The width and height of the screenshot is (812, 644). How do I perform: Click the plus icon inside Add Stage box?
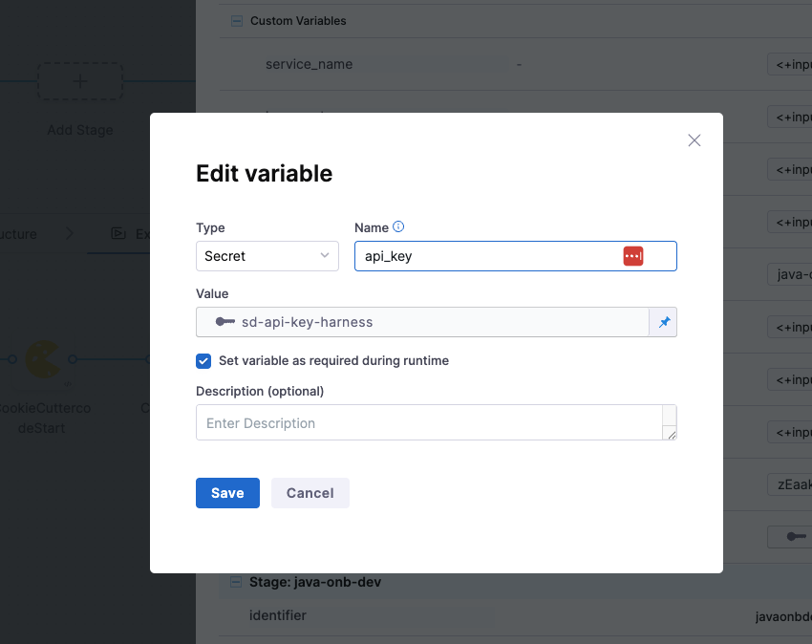[79, 81]
